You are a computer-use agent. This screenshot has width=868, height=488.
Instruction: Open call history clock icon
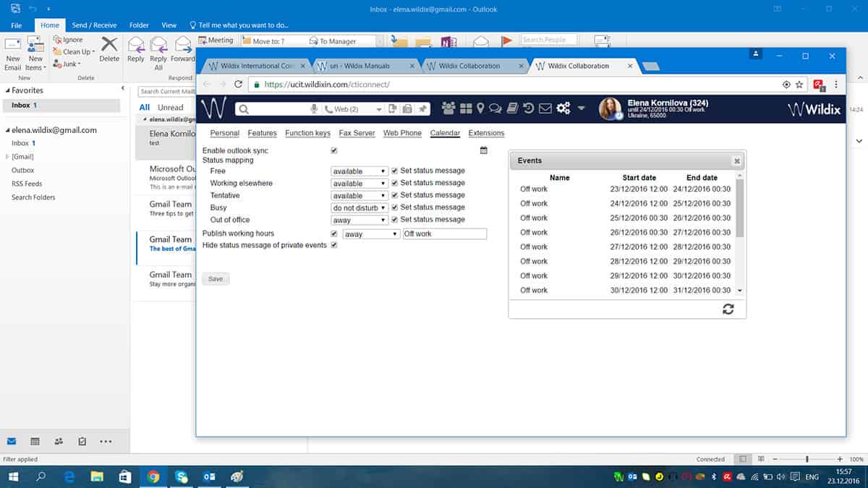[x=529, y=108]
